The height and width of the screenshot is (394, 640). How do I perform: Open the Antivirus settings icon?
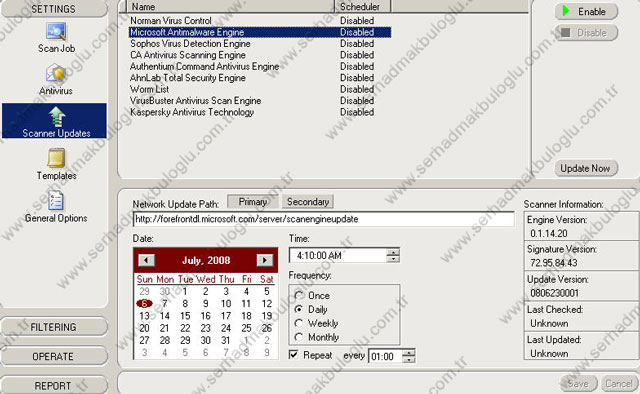pyautogui.click(x=56, y=80)
